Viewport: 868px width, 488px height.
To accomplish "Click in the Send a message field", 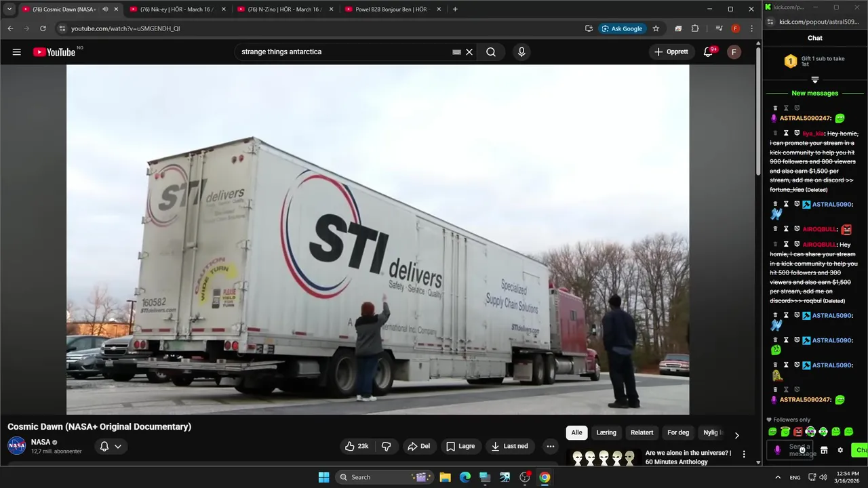I will pos(789,450).
